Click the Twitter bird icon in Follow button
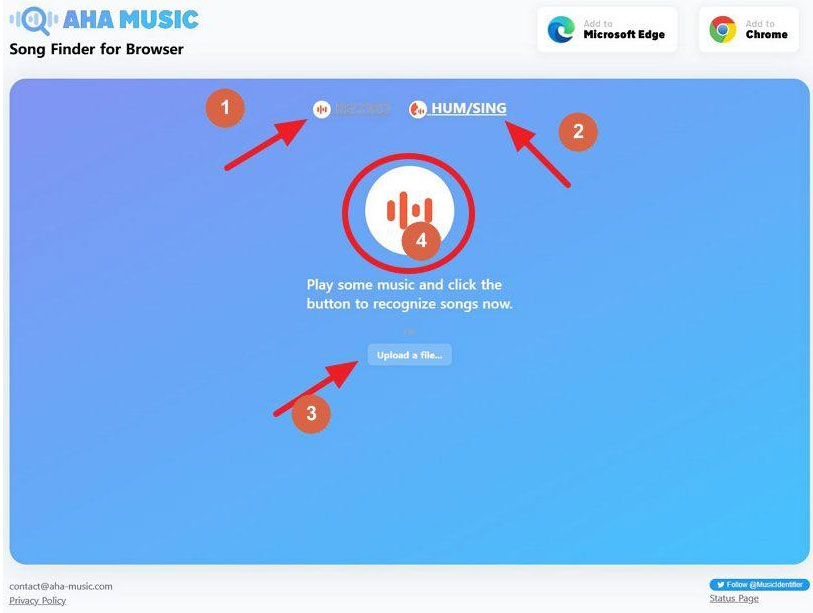The height and width of the screenshot is (613, 813). tap(720, 584)
